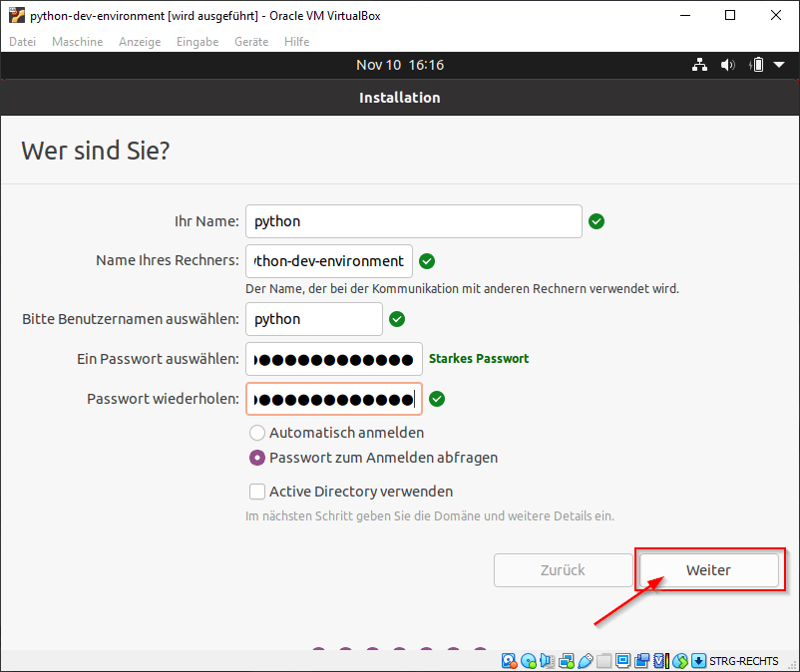800x672 pixels.
Task: Enable Active Directory verwenden checkbox
Action: pyautogui.click(x=257, y=492)
